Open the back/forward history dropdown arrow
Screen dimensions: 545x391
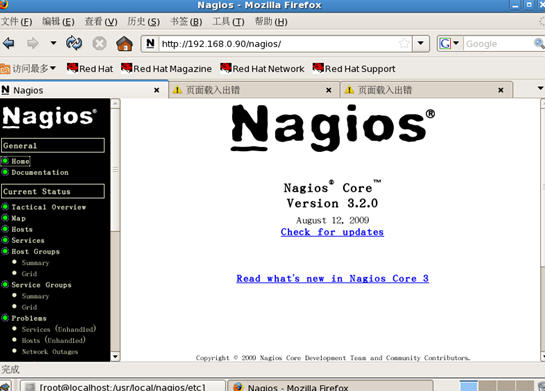(53, 43)
